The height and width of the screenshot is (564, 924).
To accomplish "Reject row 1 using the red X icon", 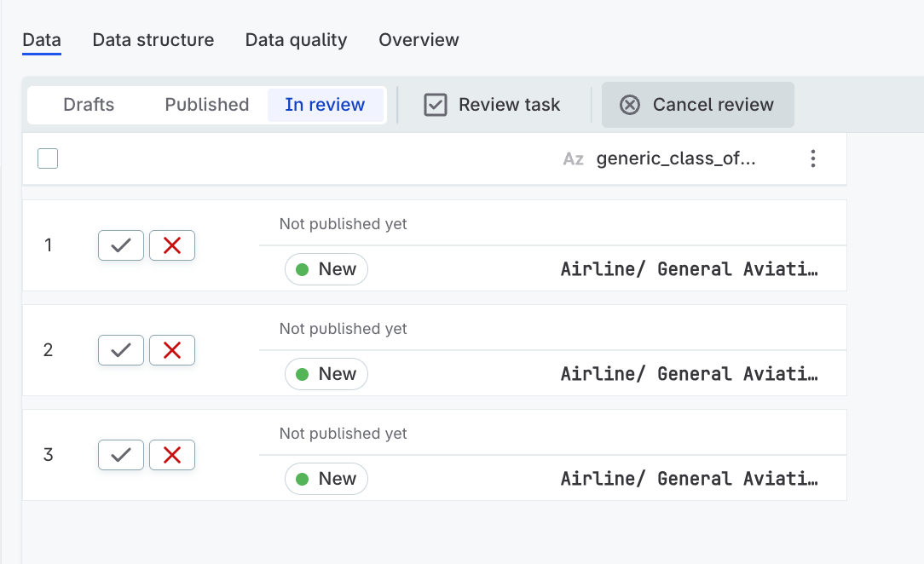I will [172, 245].
